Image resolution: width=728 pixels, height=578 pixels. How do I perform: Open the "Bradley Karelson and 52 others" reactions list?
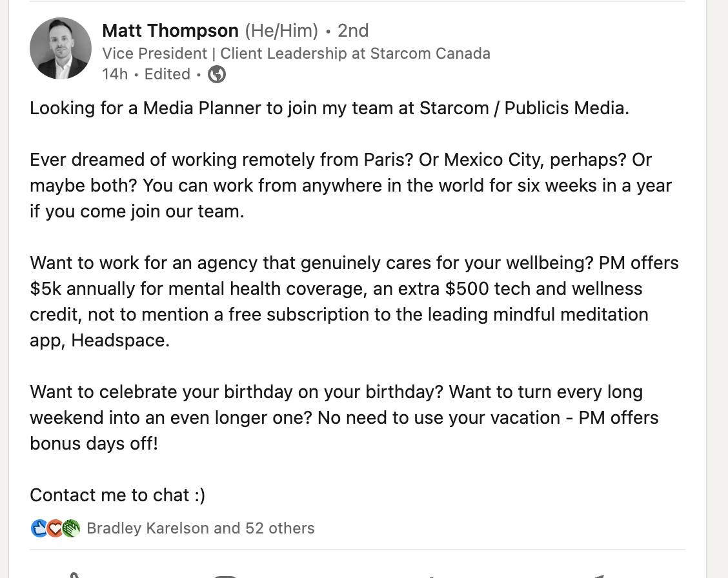click(x=200, y=528)
